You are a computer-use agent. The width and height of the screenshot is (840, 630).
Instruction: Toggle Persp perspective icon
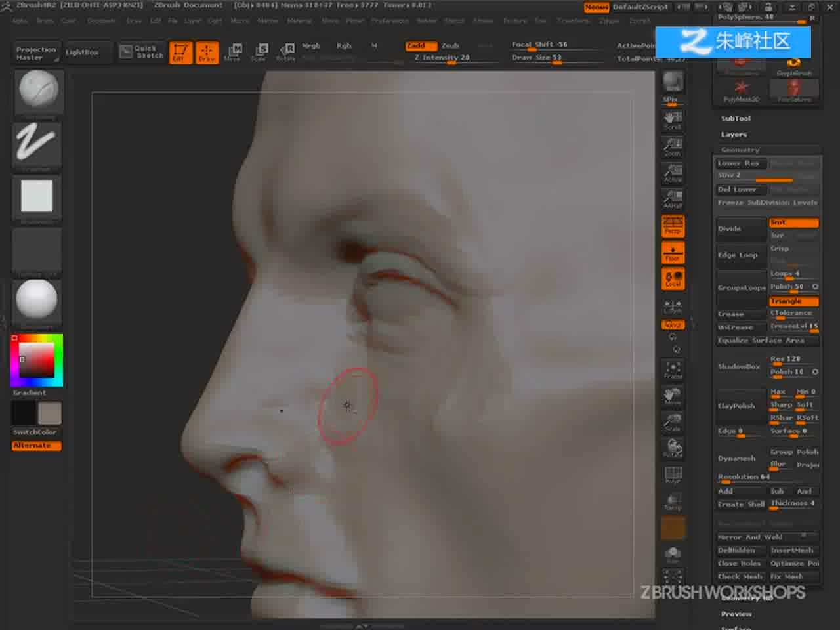click(x=673, y=226)
